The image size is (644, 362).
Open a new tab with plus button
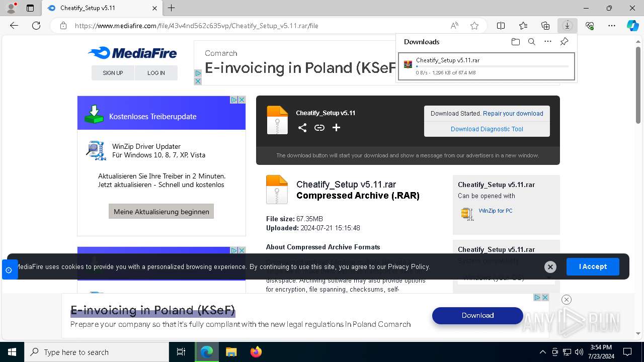171,8
